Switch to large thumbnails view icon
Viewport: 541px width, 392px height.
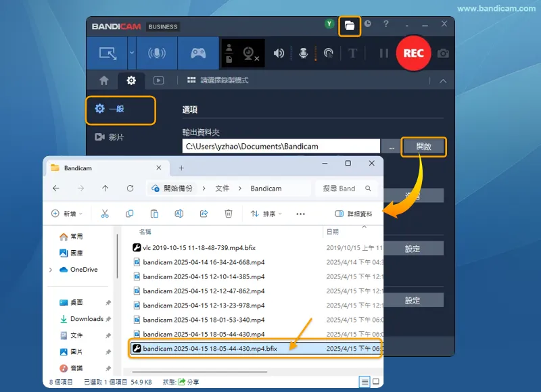click(x=376, y=382)
